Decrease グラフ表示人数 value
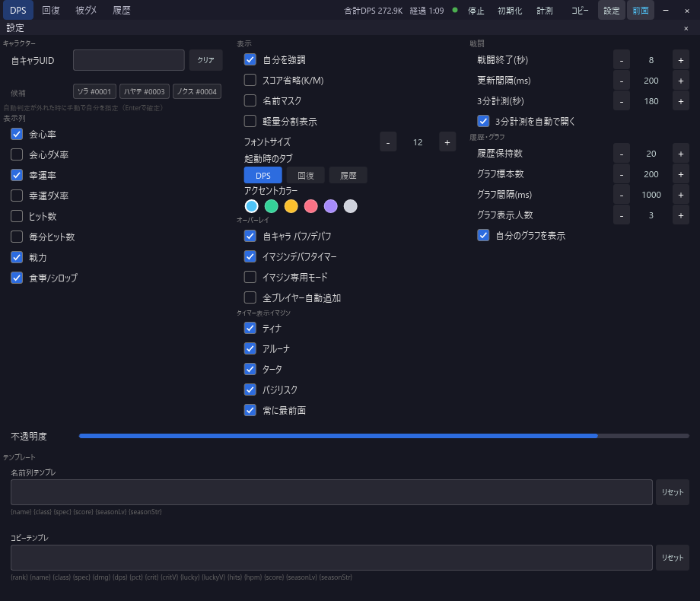 click(622, 215)
